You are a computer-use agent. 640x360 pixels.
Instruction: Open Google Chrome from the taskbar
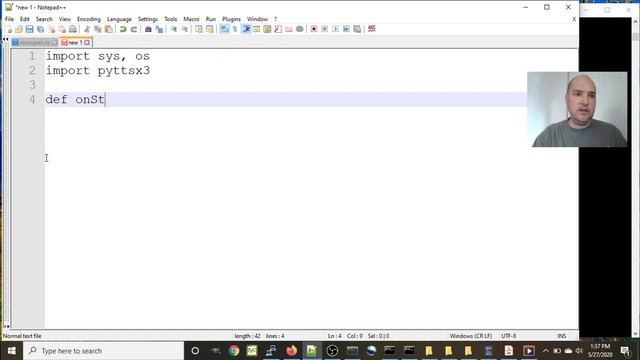point(234,351)
